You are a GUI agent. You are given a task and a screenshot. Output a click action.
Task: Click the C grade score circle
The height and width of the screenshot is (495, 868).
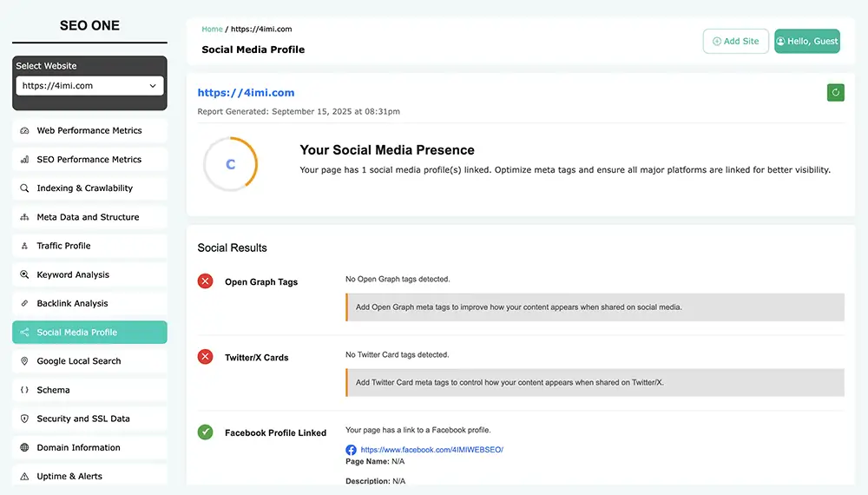coord(230,163)
